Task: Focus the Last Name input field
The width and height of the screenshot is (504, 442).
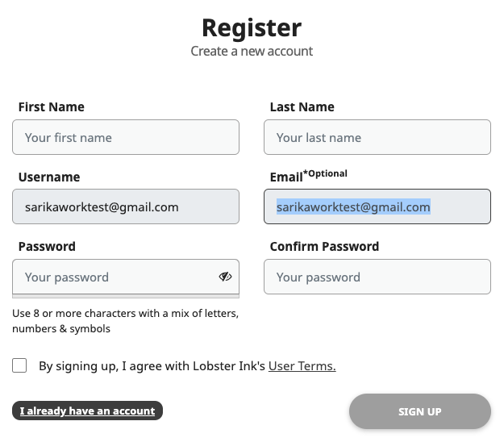Action: tap(377, 137)
